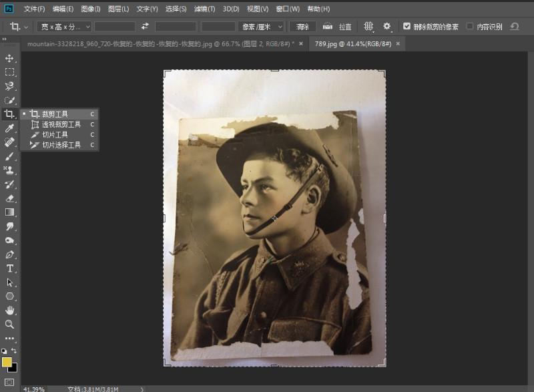
Task: Select the Zoom magnifier tool
Action: 10,324
